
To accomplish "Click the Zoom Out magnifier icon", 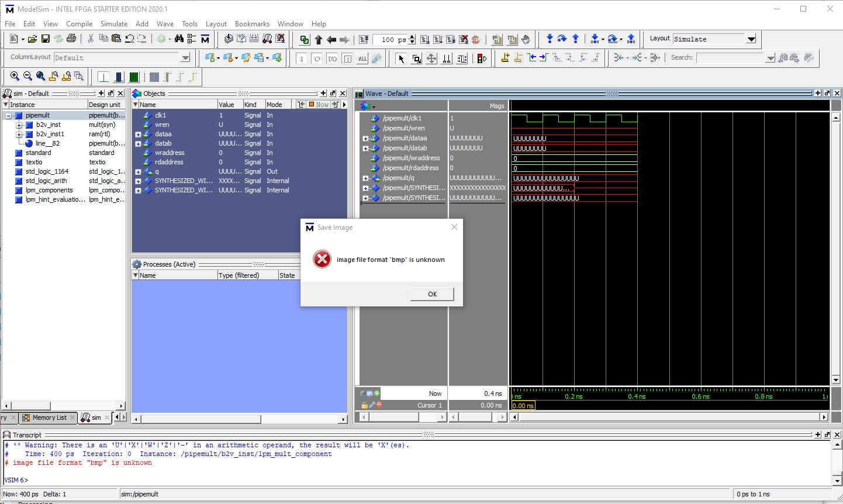I will (27, 77).
